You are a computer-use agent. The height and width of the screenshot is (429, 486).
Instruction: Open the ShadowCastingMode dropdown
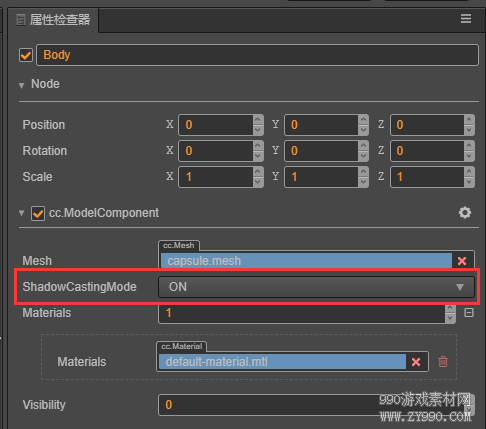coord(316,287)
